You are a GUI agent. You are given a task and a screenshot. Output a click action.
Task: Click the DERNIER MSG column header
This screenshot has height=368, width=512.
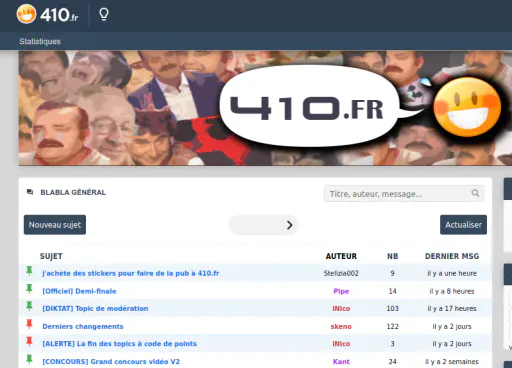[x=452, y=256]
